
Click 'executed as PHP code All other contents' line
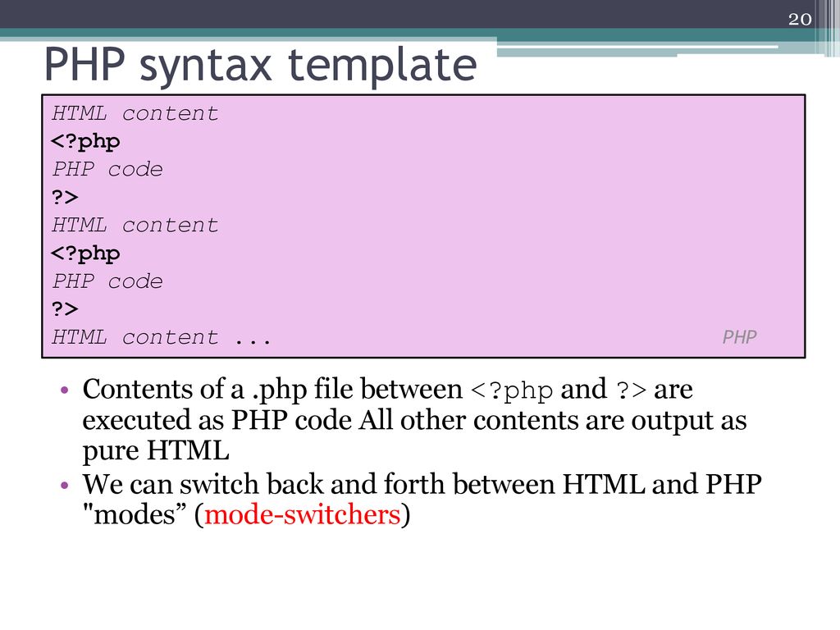coord(414,420)
